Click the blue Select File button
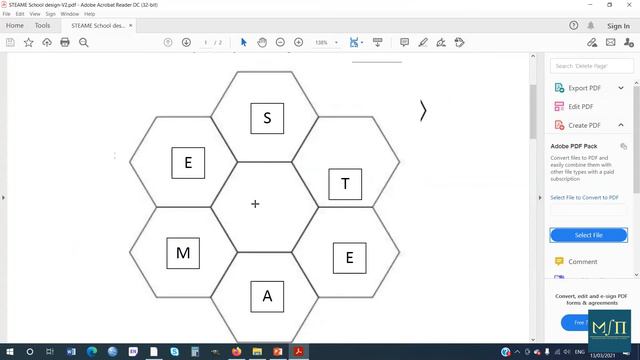Image resolution: width=640 pixels, height=360 pixels. (x=589, y=235)
